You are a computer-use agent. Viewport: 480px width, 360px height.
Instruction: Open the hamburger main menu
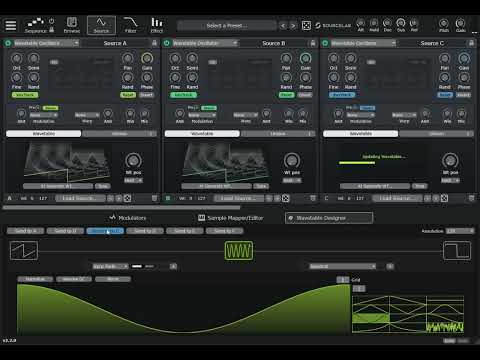(x=10, y=25)
